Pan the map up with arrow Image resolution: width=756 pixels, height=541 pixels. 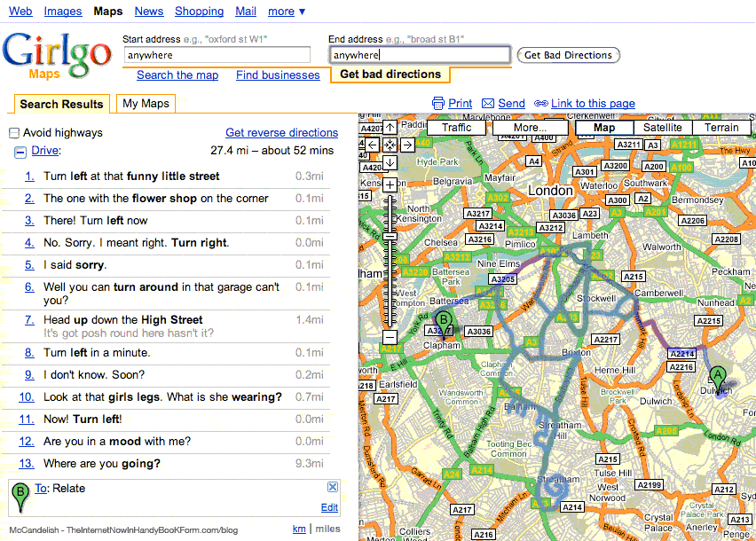[390, 128]
